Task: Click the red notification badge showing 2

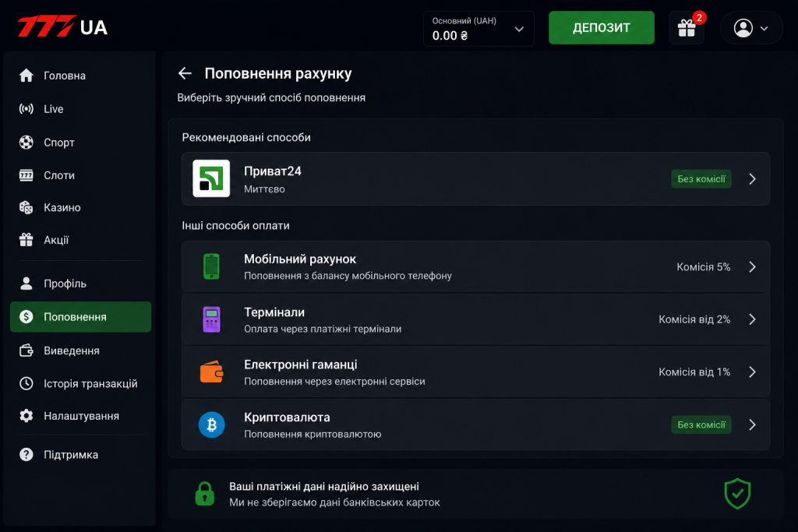Action: 699,18
